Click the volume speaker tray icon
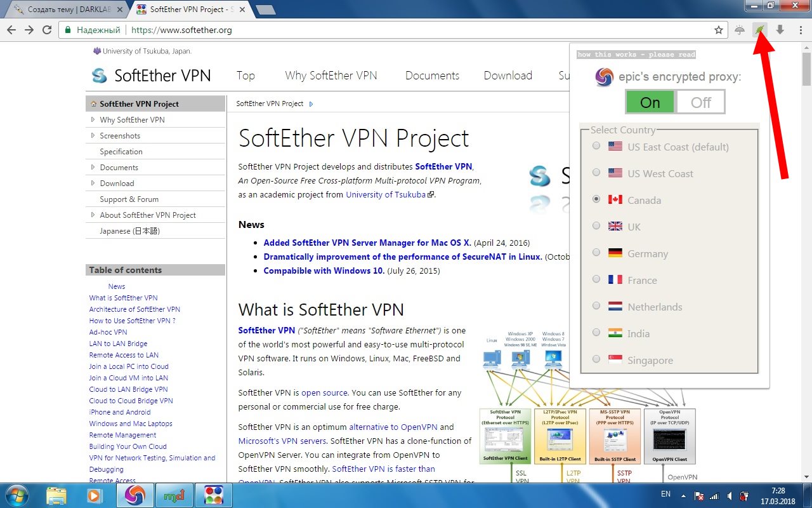This screenshot has width=812, height=508. click(x=730, y=495)
